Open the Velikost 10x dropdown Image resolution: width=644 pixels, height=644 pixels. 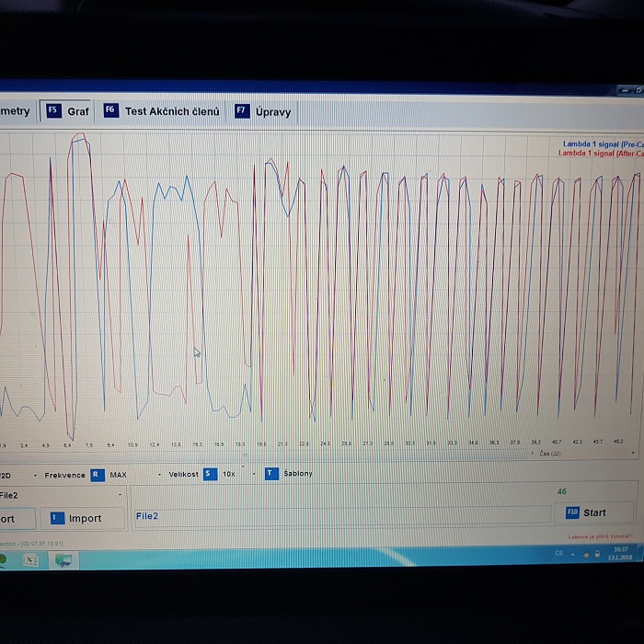(252, 475)
